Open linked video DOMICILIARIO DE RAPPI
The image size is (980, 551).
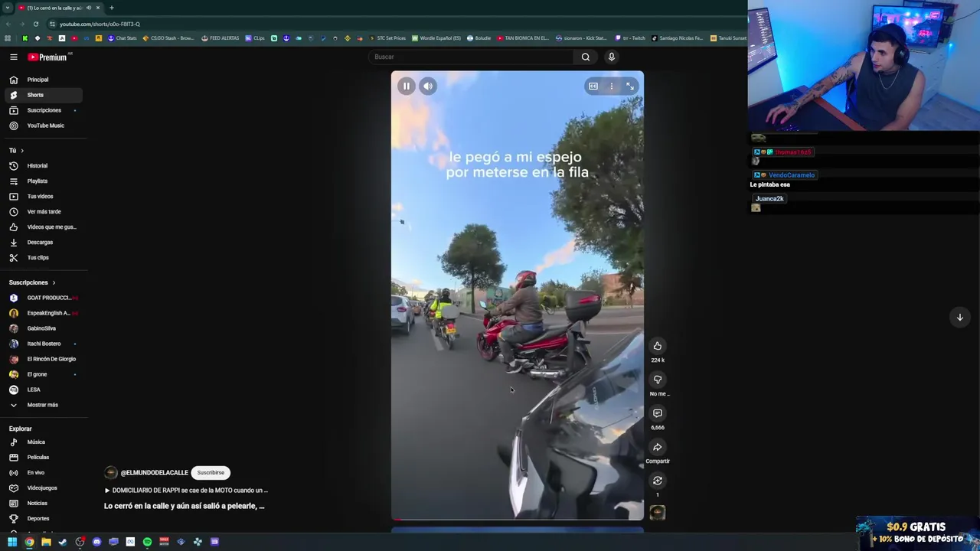point(186,491)
